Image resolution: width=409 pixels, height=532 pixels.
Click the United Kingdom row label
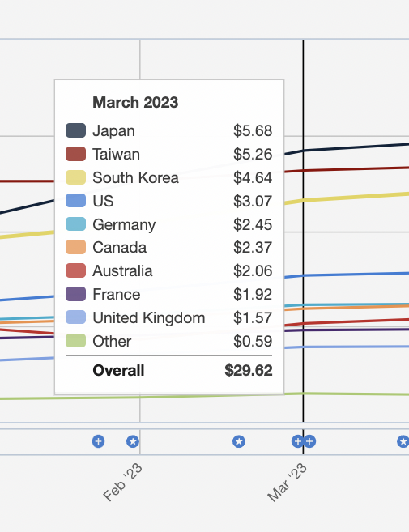[x=149, y=318]
